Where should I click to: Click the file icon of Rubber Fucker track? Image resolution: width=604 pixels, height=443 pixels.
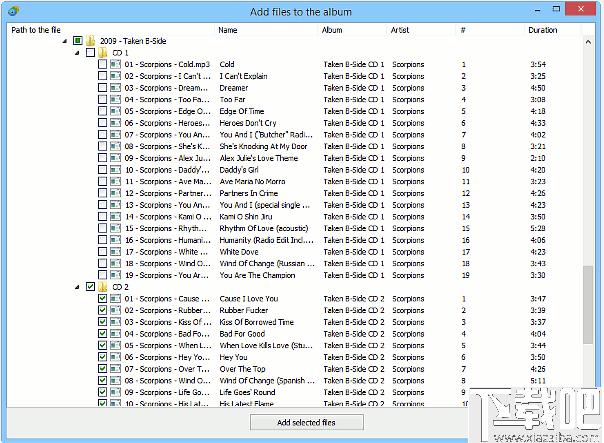pyautogui.click(x=115, y=310)
